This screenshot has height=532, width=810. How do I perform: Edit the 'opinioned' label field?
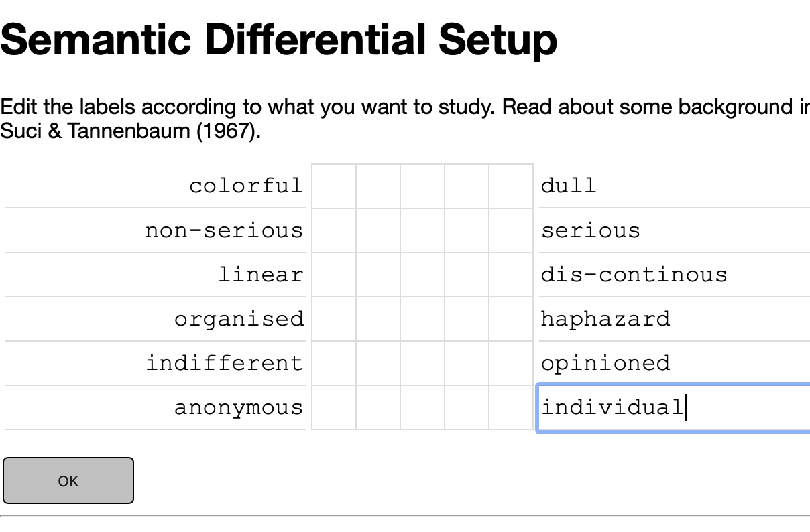[x=605, y=362]
